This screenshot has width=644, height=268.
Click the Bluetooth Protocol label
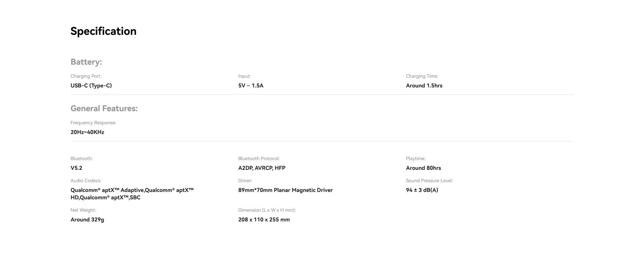point(259,159)
